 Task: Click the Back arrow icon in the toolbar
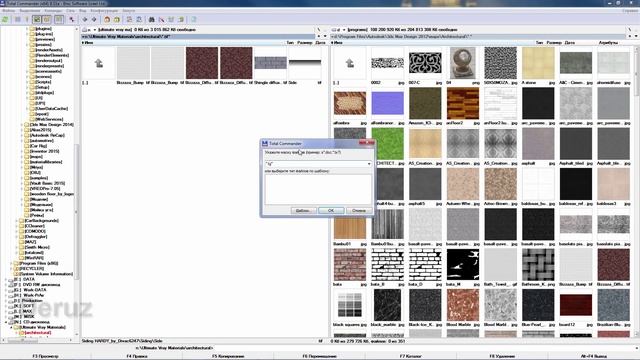(85, 19)
